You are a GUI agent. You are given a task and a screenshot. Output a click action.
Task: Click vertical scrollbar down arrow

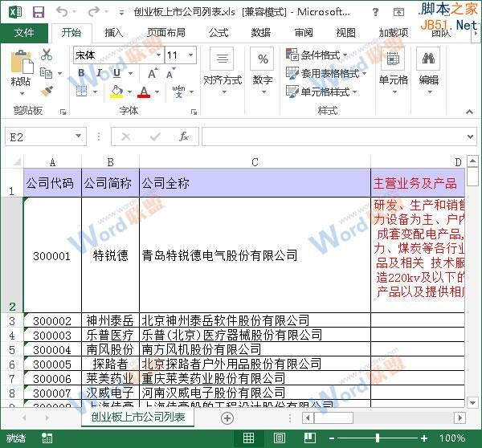[472, 402]
